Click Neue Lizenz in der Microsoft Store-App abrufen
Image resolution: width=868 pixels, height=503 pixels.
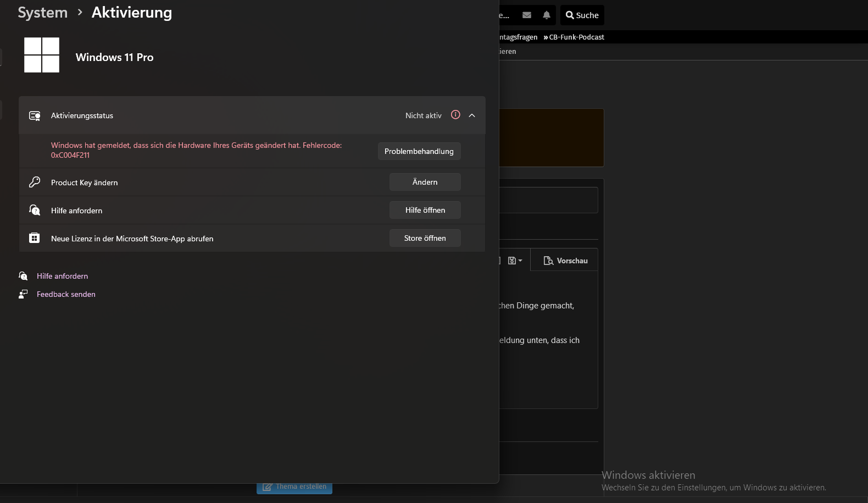pyautogui.click(x=132, y=239)
